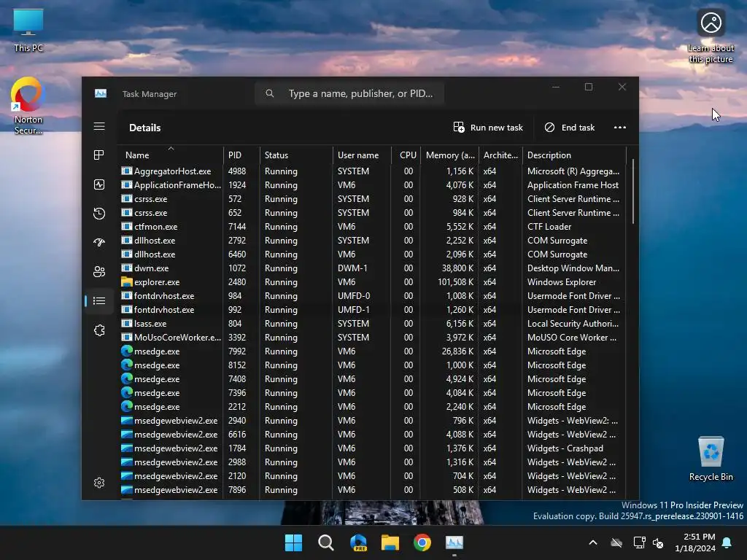Click Edge icon of msedge.exe PID 7992
The width and height of the screenshot is (747, 560).
[127, 351]
